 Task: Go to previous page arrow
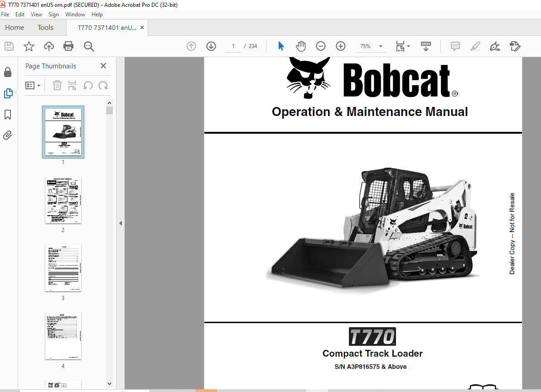pyautogui.click(x=191, y=46)
